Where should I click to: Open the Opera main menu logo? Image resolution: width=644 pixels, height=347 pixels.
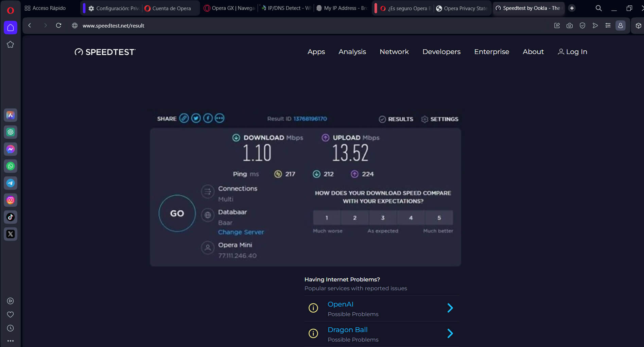tap(11, 10)
